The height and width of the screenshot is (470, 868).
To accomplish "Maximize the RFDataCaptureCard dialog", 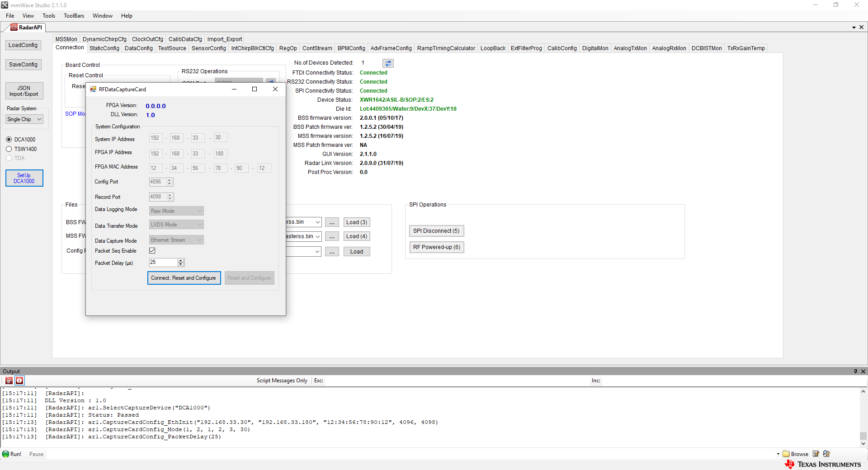I will coord(255,89).
